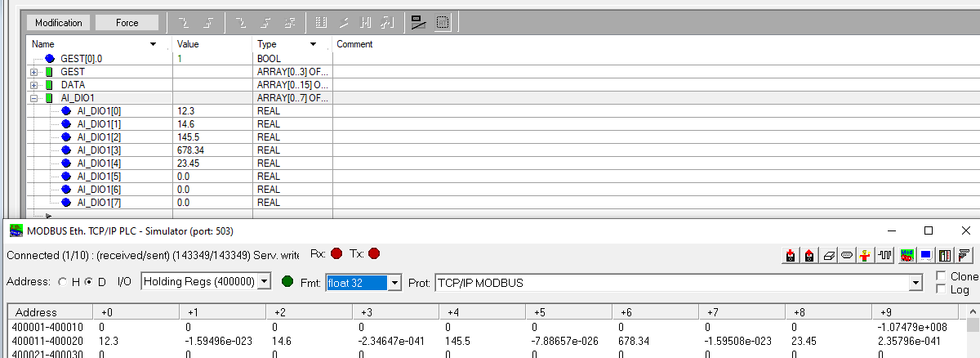Select the AI_DIO1[3] value 678.34 cell
980x358 pixels.
tap(211, 150)
